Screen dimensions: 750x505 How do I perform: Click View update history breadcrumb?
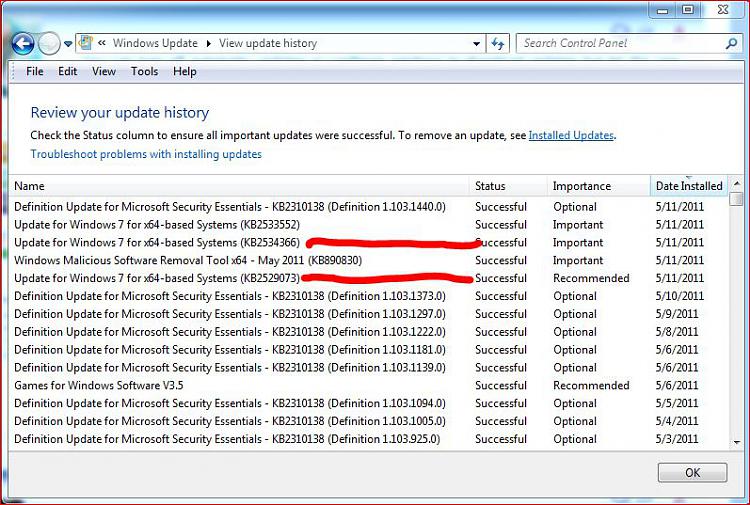point(268,43)
